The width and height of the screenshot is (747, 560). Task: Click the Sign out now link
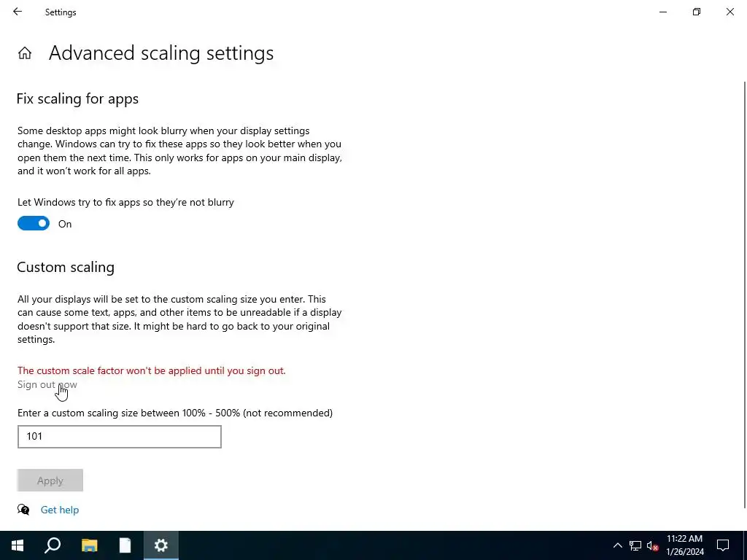coord(47,384)
